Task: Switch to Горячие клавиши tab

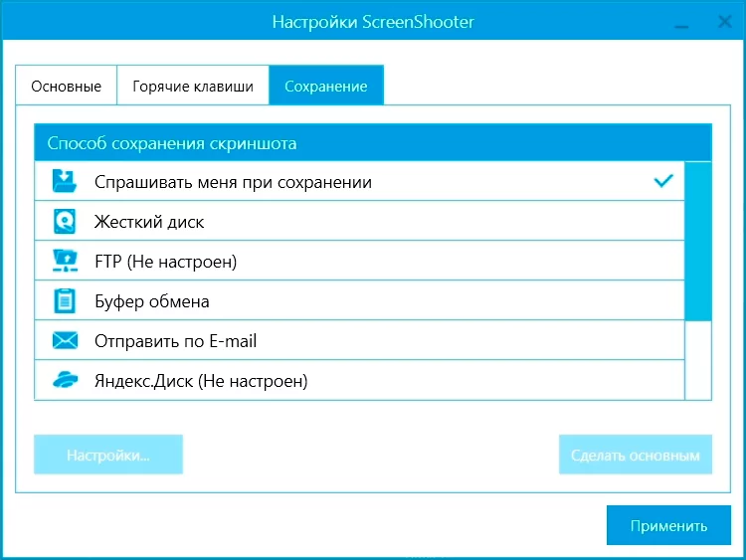Action: click(x=193, y=86)
